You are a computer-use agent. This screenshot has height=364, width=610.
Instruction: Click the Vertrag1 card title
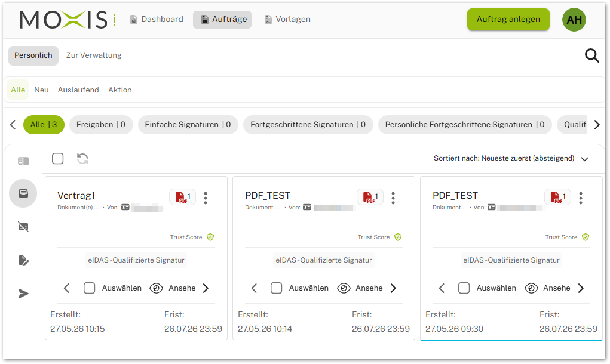pos(76,195)
